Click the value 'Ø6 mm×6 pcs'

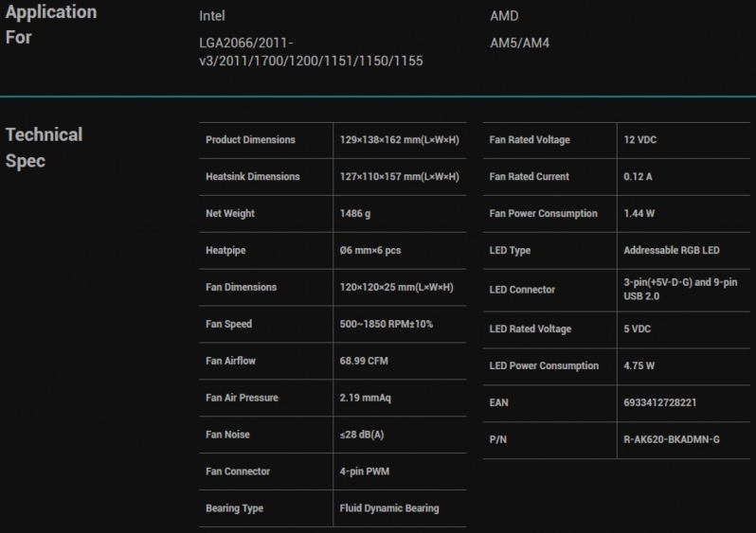pos(369,250)
